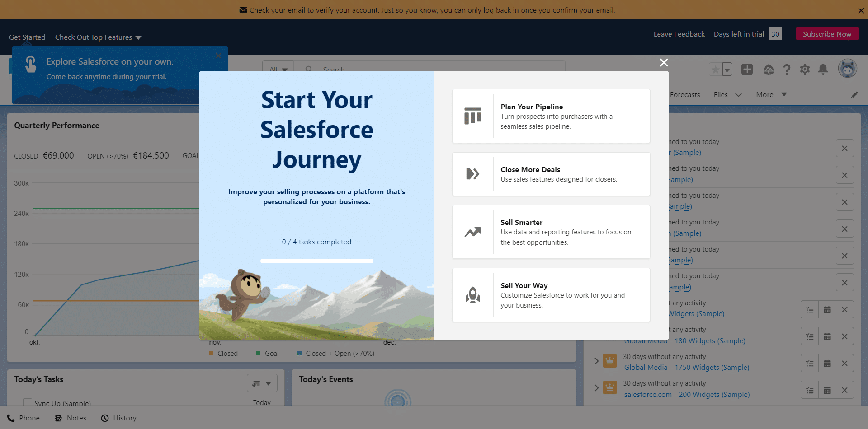Click the opportunity crown icon for Global Media 1750
This screenshot has height=429, width=868.
pyautogui.click(x=610, y=361)
